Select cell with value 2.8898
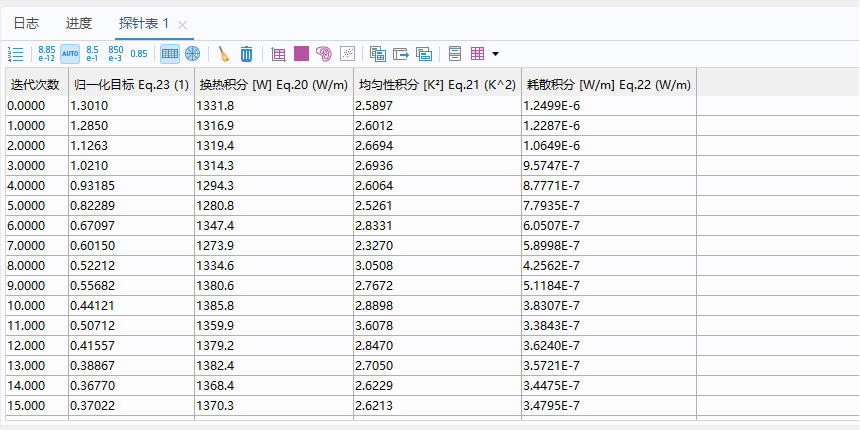This screenshot has width=860, height=431. pyautogui.click(x=438, y=305)
